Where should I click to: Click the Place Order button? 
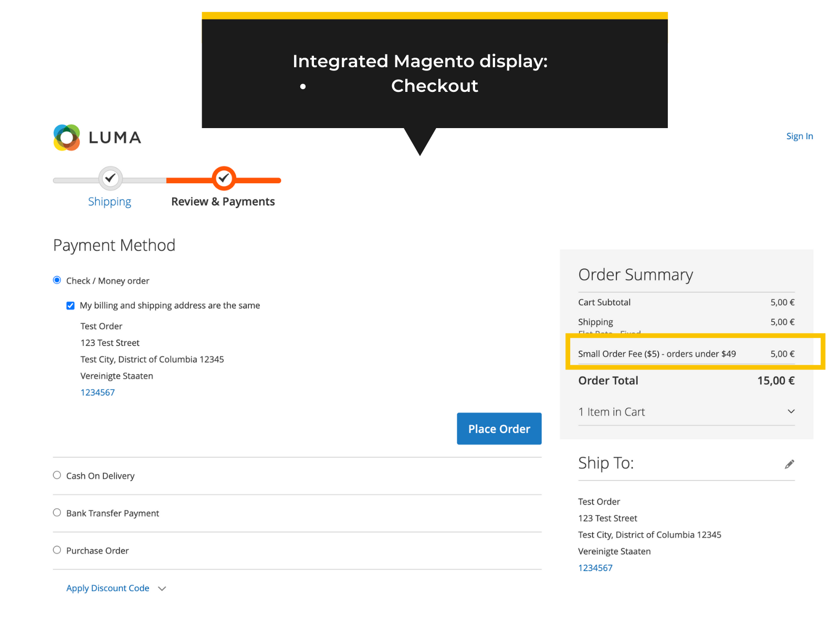point(499,428)
